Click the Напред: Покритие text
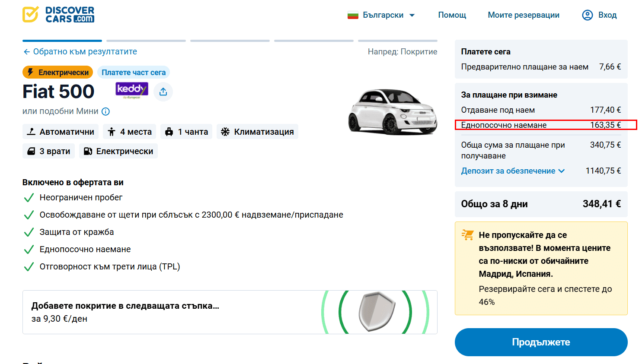639x364 pixels. (x=403, y=51)
